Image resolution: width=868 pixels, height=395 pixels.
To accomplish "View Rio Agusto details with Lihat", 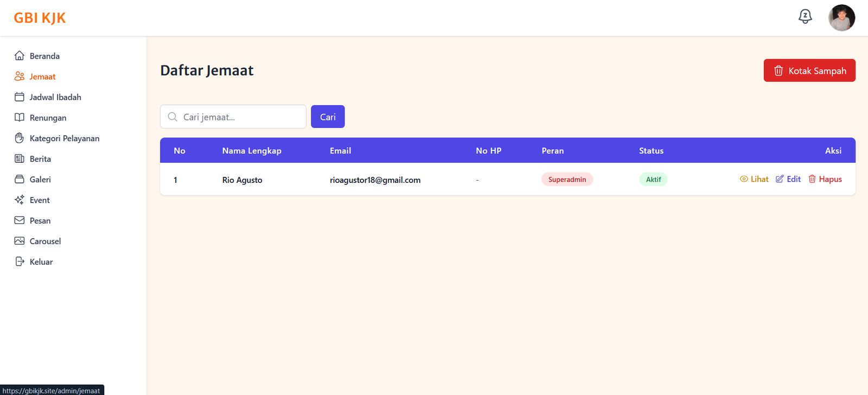I will coord(754,180).
